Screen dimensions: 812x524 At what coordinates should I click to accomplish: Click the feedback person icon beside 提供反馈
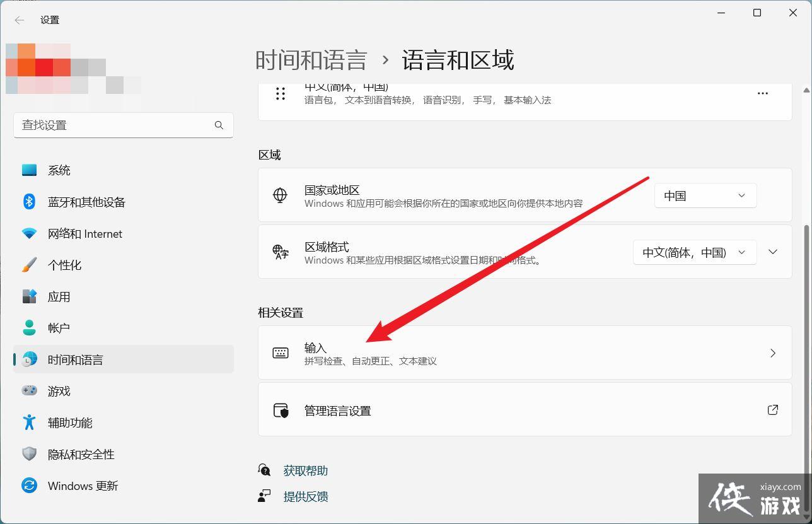click(x=265, y=496)
